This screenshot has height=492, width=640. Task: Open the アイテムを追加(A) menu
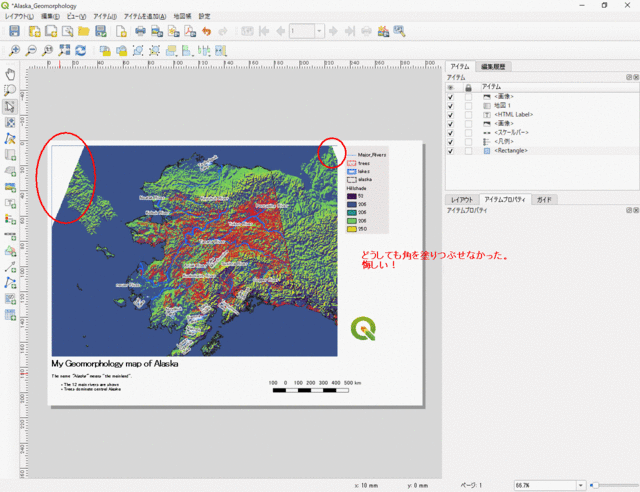tap(145, 16)
